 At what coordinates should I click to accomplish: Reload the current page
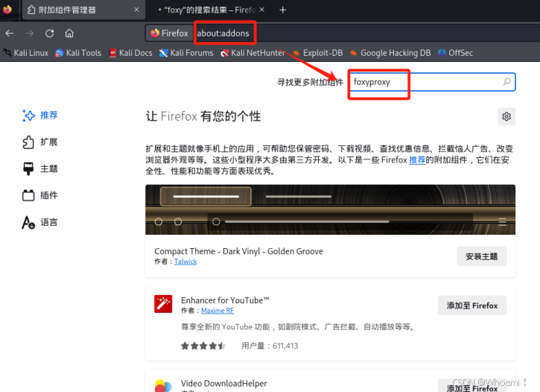[x=50, y=34]
